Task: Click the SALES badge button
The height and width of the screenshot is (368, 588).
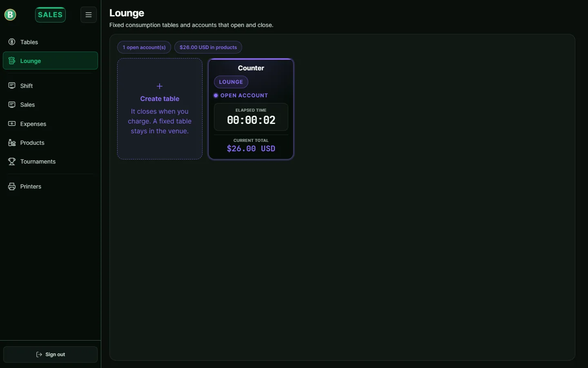Action: [50, 15]
